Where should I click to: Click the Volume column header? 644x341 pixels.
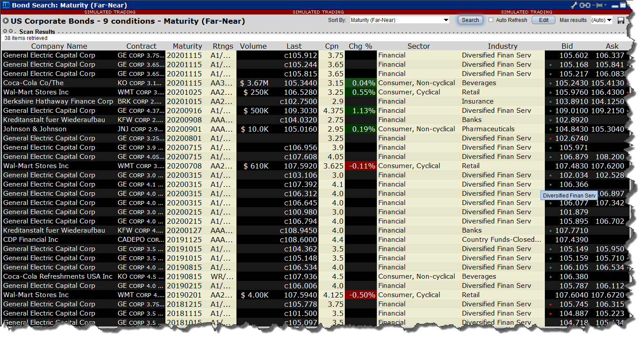[253, 46]
